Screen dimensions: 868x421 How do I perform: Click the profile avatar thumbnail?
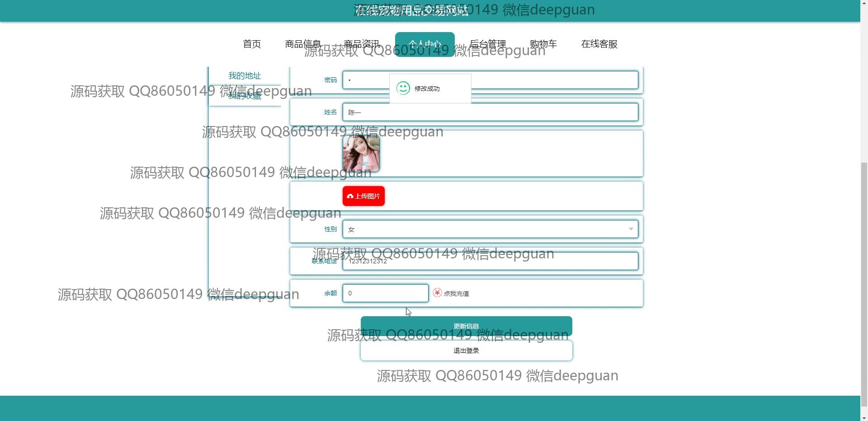(361, 154)
